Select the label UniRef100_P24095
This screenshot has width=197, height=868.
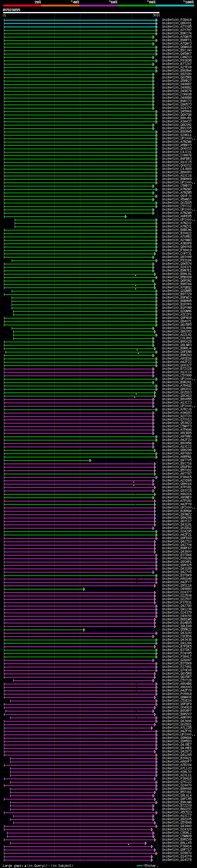click(177, 653)
